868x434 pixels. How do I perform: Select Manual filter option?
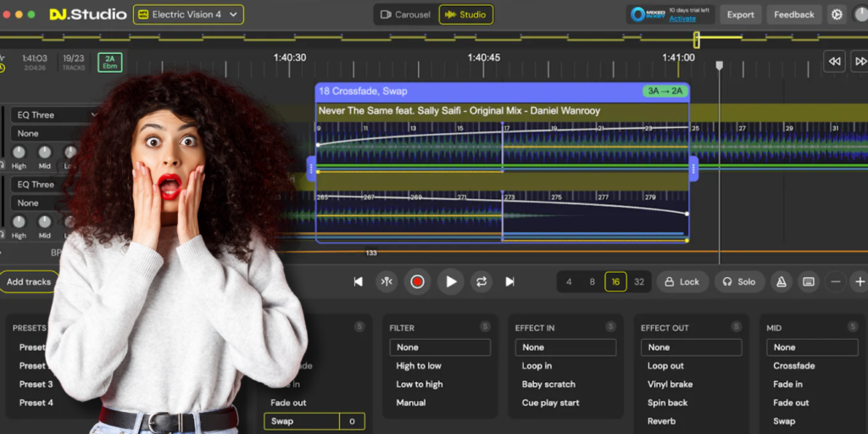coord(411,403)
